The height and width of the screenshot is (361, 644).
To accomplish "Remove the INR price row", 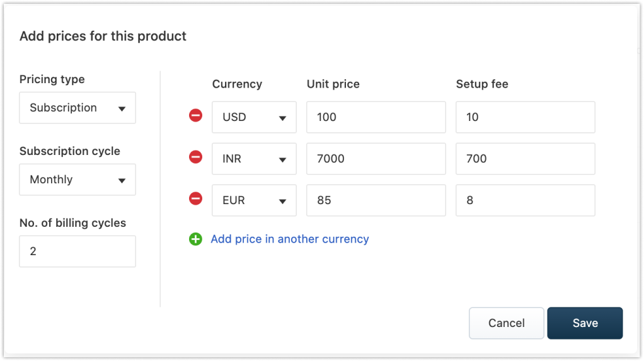I will click(196, 157).
